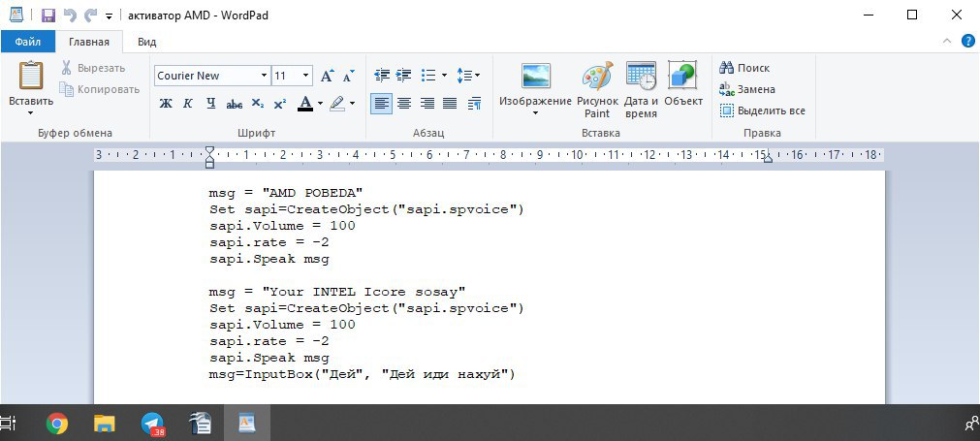The image size is (980, 441).
Task: Insert an Изображение picture
Action: click(x=536, y=83)
